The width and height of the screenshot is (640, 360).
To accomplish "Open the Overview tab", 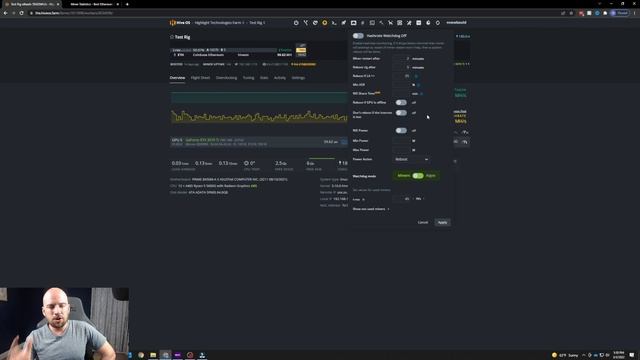I will tap(177, 78).
